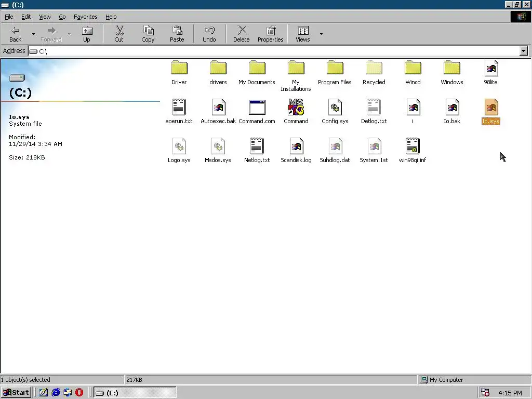Image resolution: width=532 pixels, height=399 pixels.
Task: Launch Internet Explorer from Quick Launch
Action: click(x=56, y=393)
